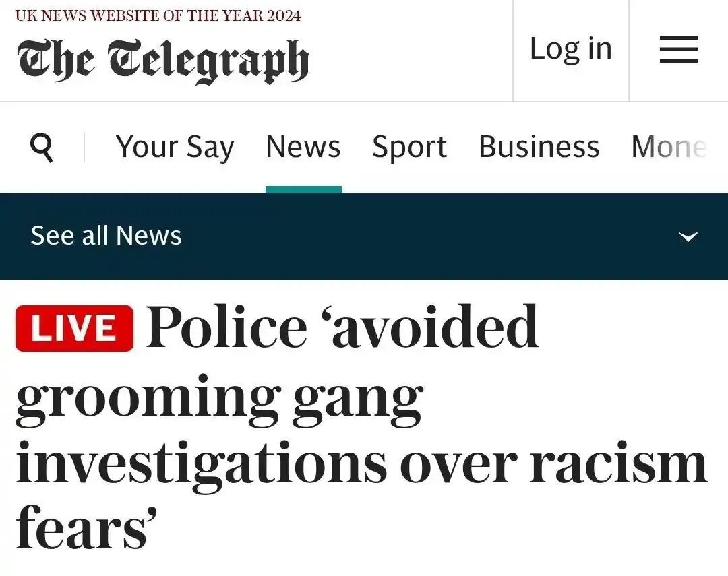Click the See all News label
The width and height of the screenshot is (728, 576).
(x=106, y=235)
